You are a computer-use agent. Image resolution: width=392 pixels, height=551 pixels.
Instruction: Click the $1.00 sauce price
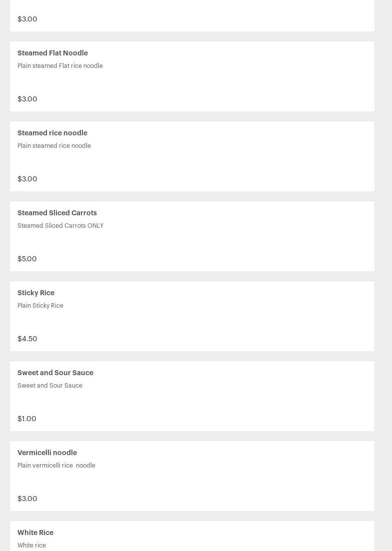[26, 419]
